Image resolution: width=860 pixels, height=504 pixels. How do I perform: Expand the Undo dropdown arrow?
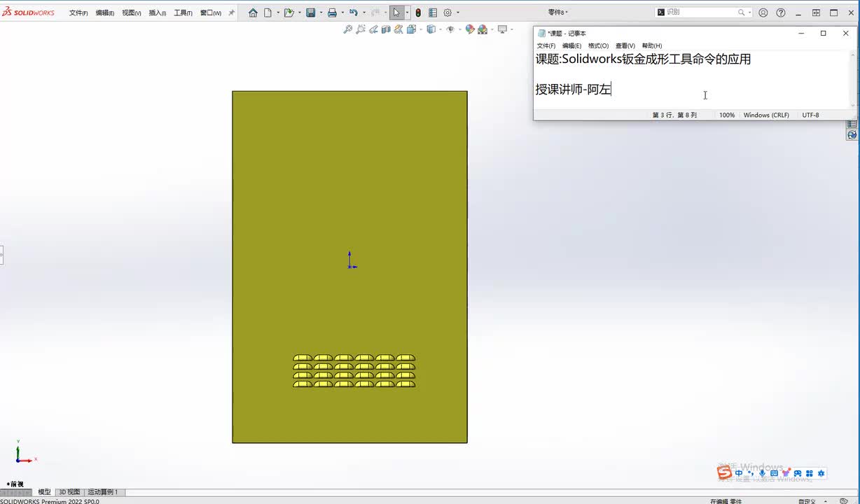pyautogui.click(x=364, y=13)
